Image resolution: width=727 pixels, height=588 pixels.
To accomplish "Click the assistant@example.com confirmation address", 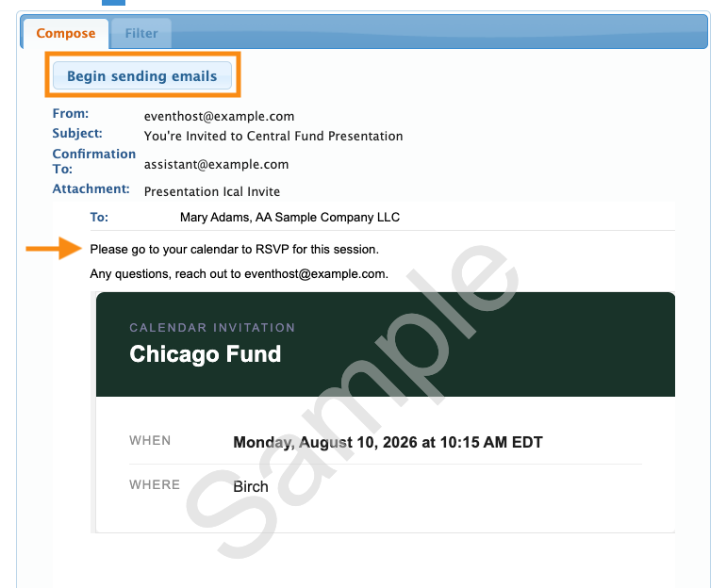I will pos(216,165).
